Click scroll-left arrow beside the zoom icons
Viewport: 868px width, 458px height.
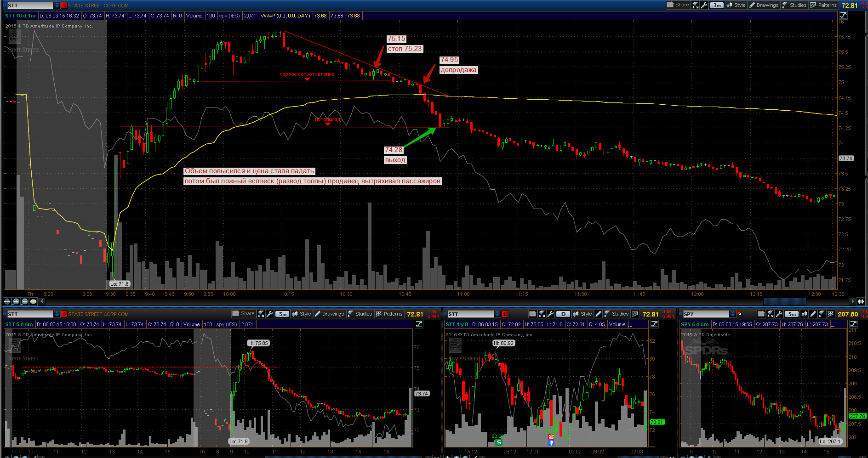click(x=42, y=301)
